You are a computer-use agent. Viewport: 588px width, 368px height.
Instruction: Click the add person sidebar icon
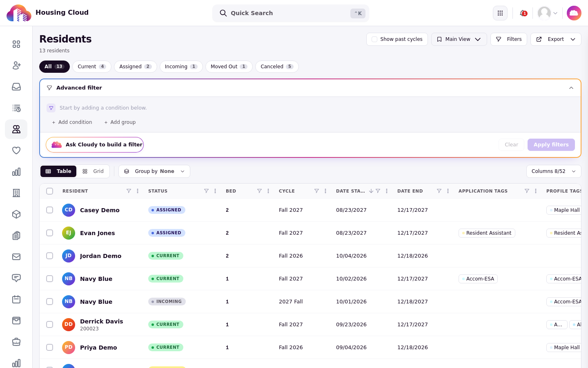coord(16,65)
